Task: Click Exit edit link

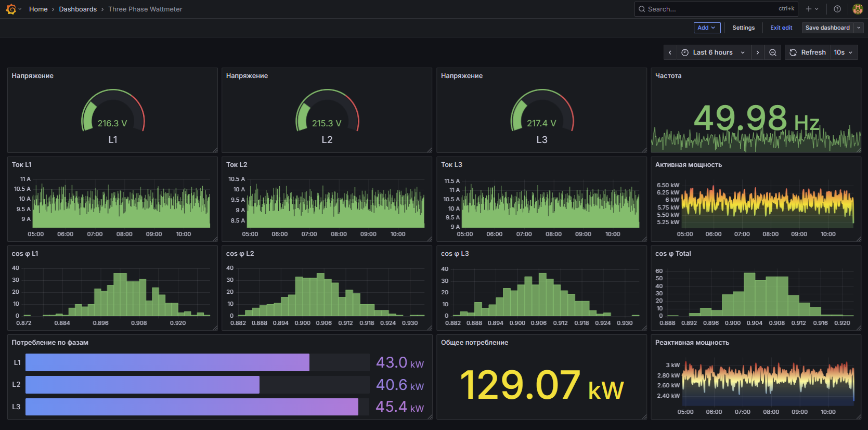Action: pos(781,28)
